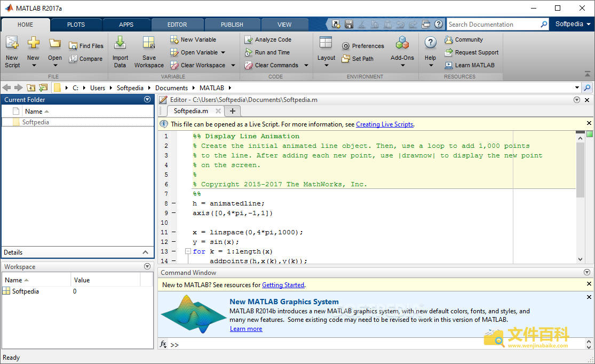Select the Softpedia.m editor tab
The height and width of the screenshot is (364, 595).
click(191, 111)
